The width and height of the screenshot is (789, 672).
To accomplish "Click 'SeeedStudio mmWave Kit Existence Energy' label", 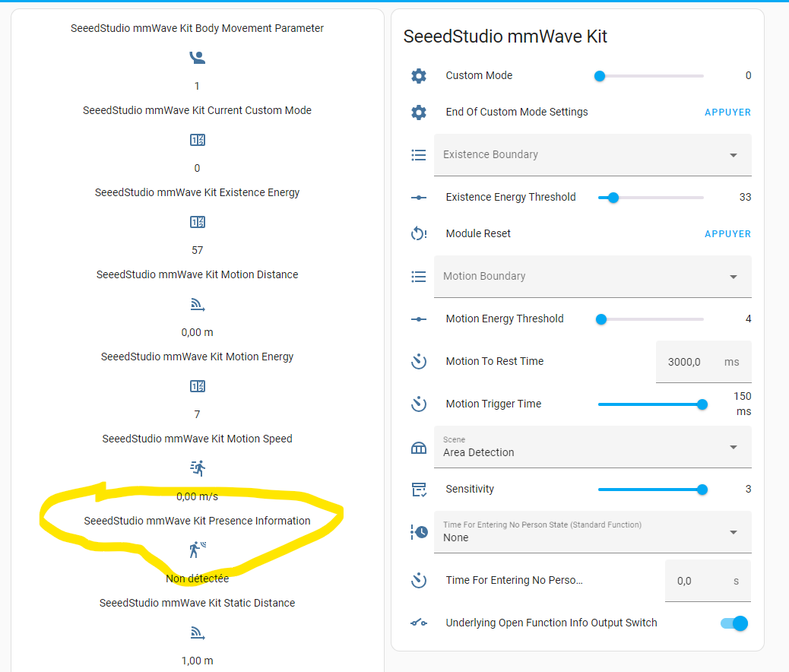I will coord(198,192).
